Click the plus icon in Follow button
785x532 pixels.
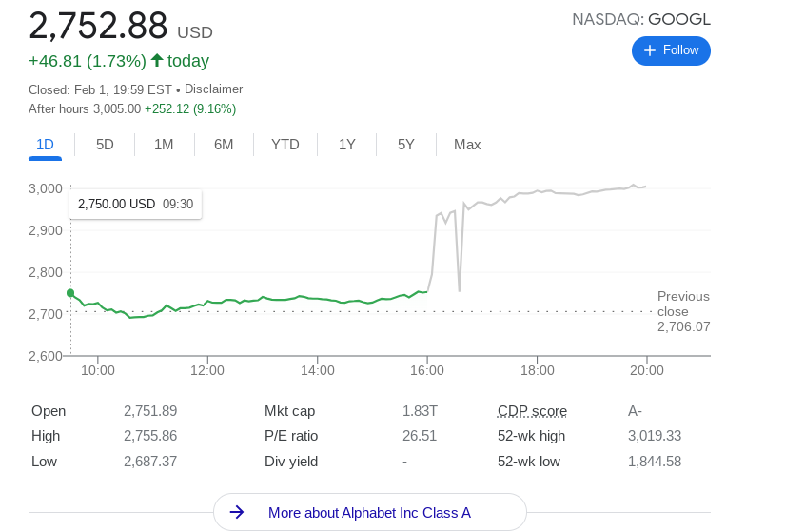[x=649, y=50]
